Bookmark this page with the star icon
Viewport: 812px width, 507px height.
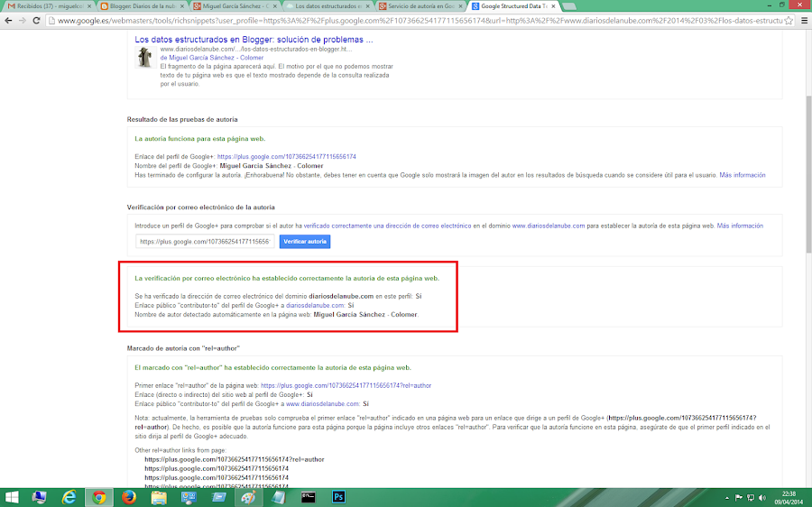(x=789, y=21)
